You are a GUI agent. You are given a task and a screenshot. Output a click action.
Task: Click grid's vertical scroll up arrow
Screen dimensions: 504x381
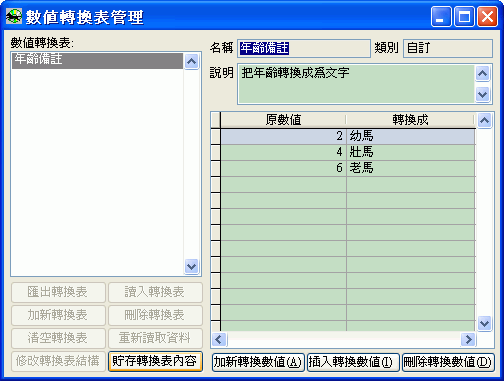484,120
